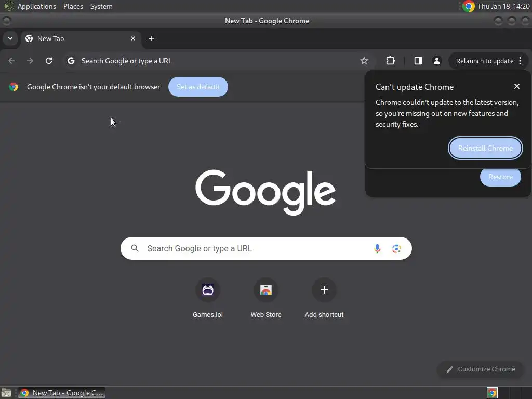Click Google G icon in address bar
532x399 pixels.
(x=71, y=61)
